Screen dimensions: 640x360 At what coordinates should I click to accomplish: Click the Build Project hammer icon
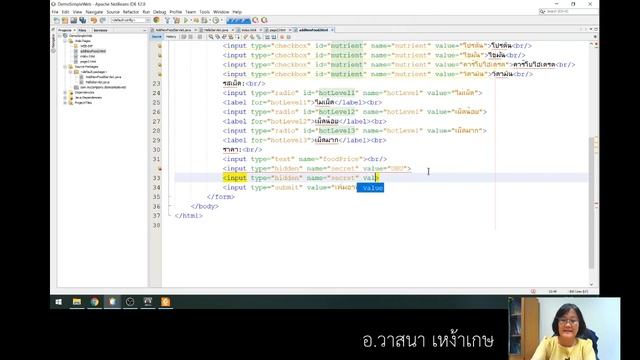[167, 20]
